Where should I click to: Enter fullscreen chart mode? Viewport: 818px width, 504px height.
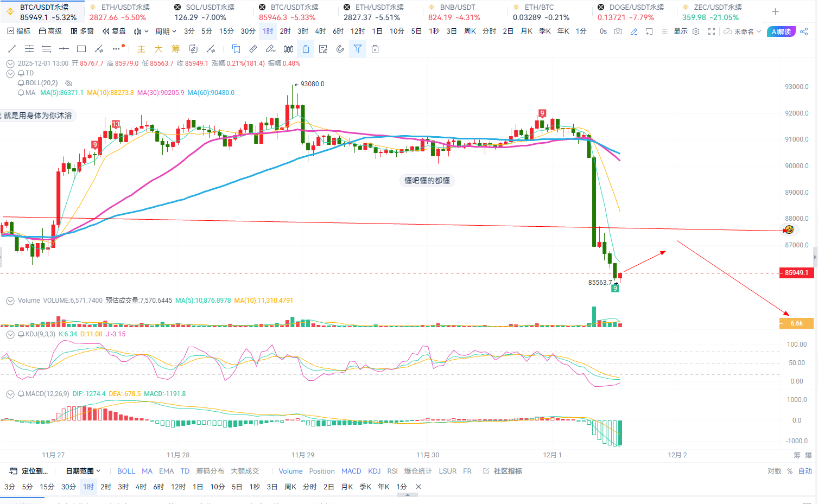[711, 31]
